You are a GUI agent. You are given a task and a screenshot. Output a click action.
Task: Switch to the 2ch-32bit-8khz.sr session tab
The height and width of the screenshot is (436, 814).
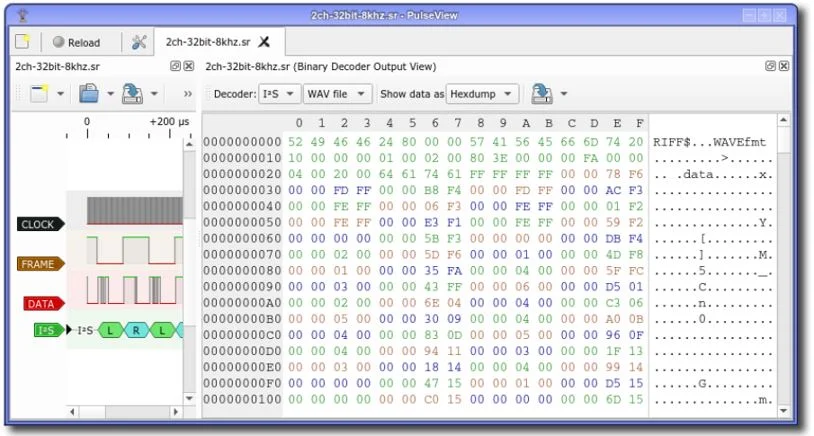point(208,42)
